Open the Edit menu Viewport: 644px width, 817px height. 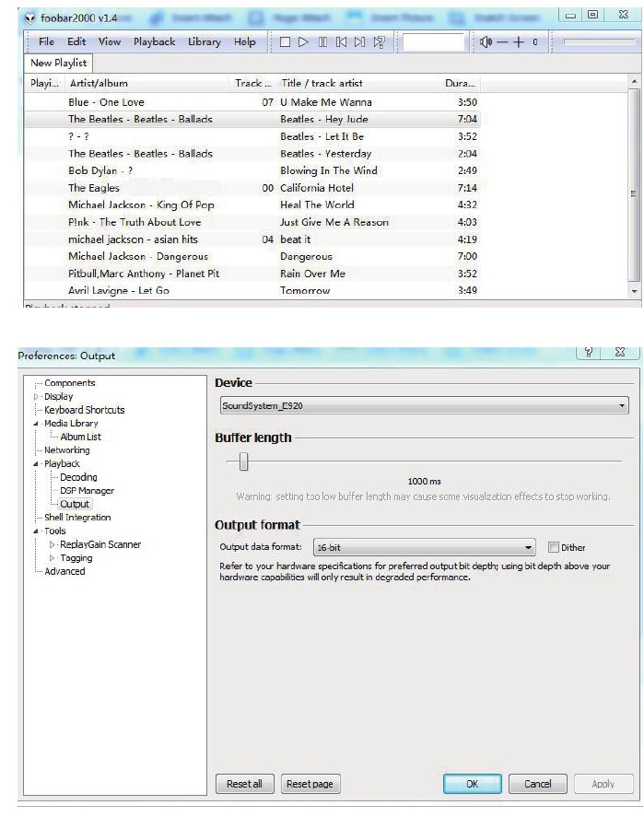(x=76, y=41)
